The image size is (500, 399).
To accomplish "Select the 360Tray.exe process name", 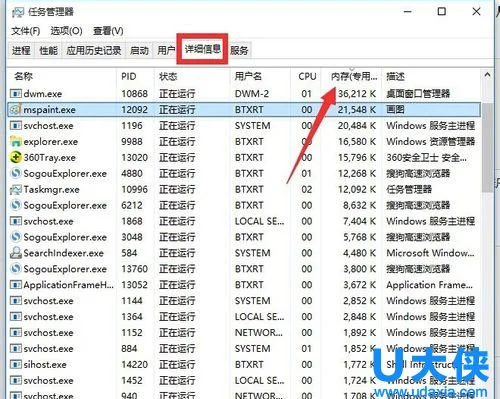I will (49, 158).
